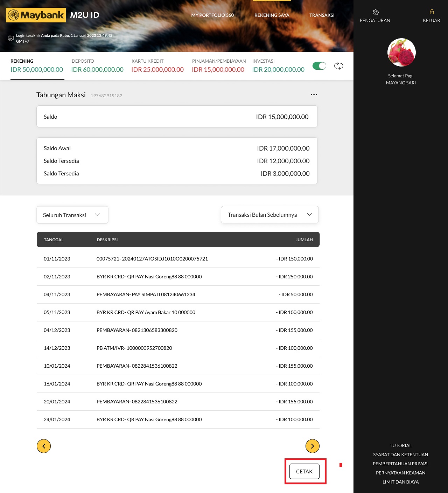
Task: Open the Transaksi menu
Action: coord(322,15)
